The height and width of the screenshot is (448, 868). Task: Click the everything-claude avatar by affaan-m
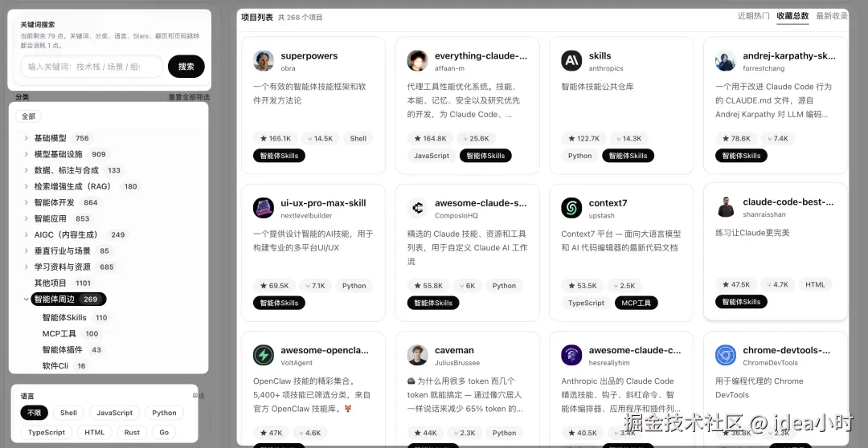pos(417,61)
